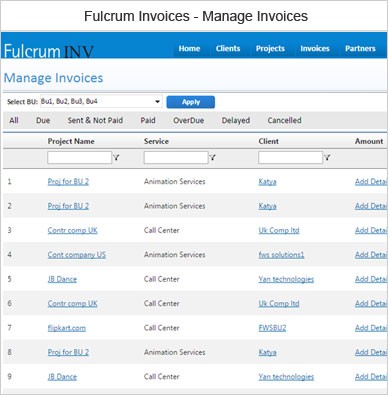The height and width of the screenshot is (395, 388).
Task: Click the Client column filter funnel icon
Action: (327, 158)
